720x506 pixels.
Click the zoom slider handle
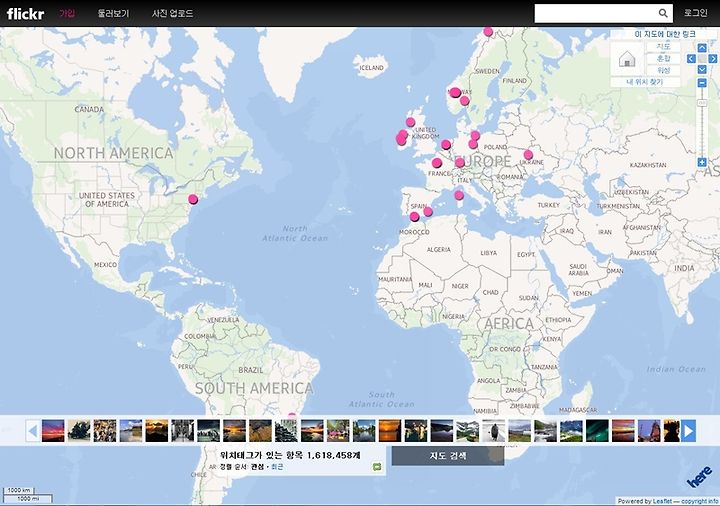point(702,103)
